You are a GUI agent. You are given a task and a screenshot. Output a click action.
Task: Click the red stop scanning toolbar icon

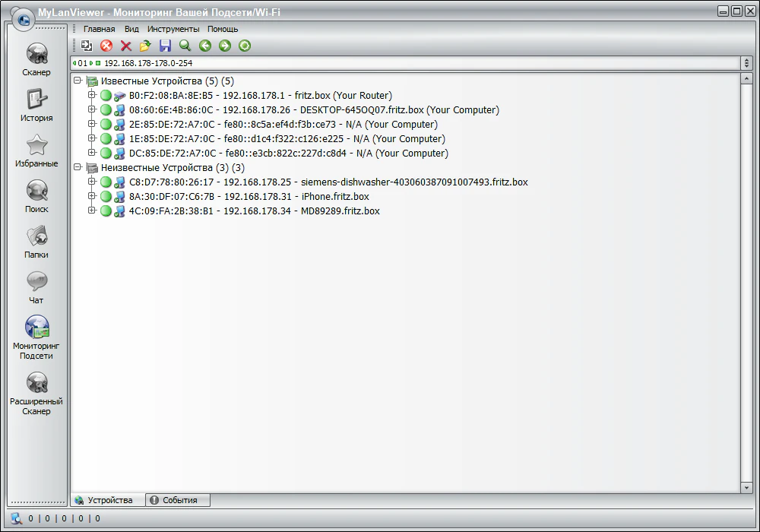click(106, 46)
